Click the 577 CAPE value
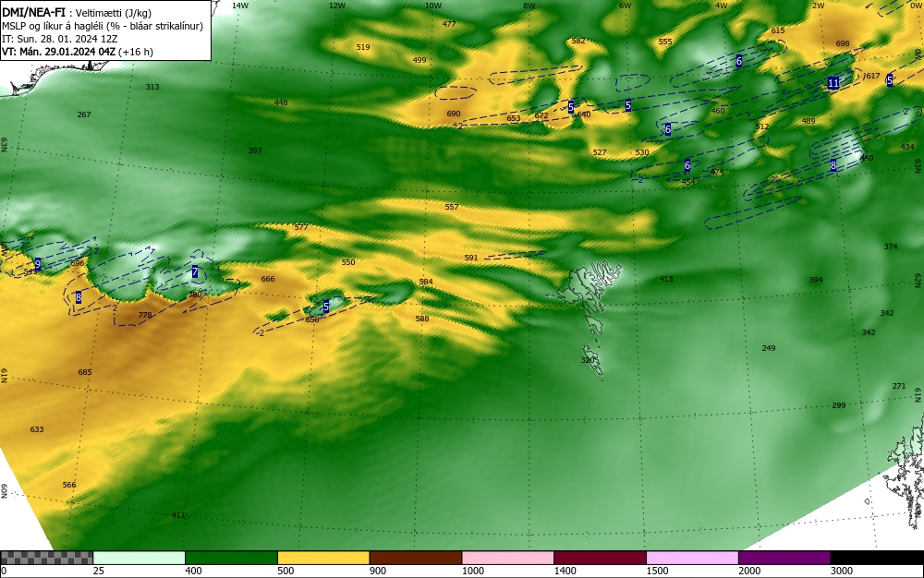The image size is (924, 578). pos(300,227)
